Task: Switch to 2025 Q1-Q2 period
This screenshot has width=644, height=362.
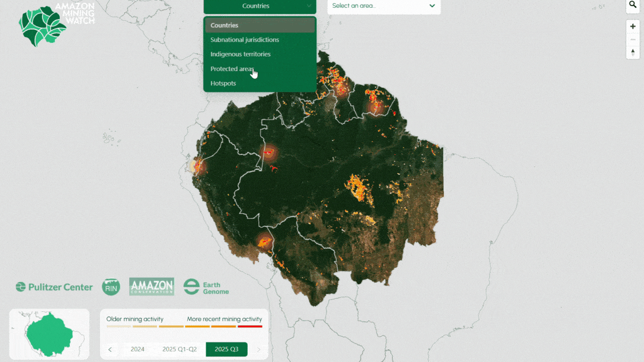Action: pos(179,349)
